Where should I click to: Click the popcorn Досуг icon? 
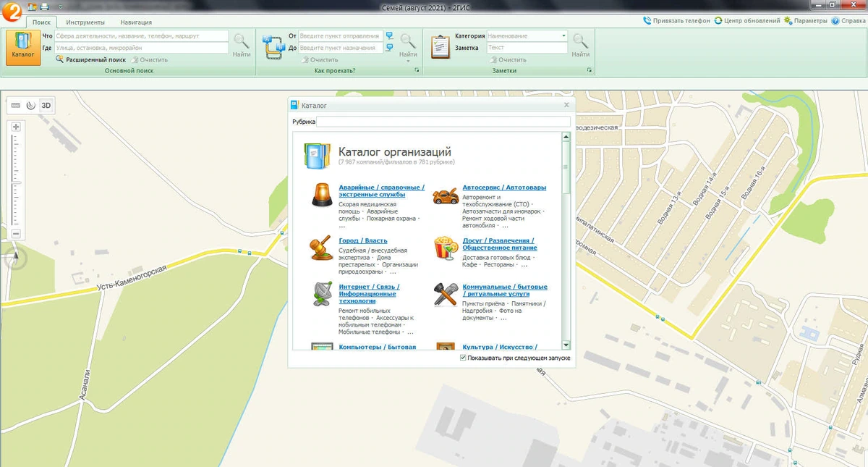[445, 248]
